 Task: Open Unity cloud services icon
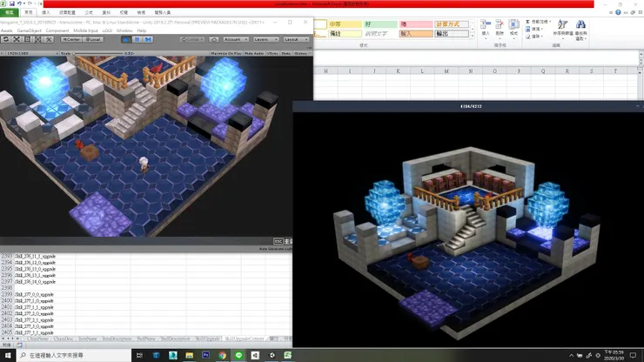coord(214,39)
